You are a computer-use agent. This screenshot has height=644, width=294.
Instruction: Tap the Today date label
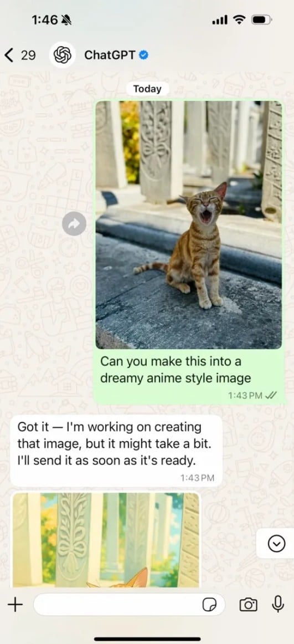click(x=147, y=89)
